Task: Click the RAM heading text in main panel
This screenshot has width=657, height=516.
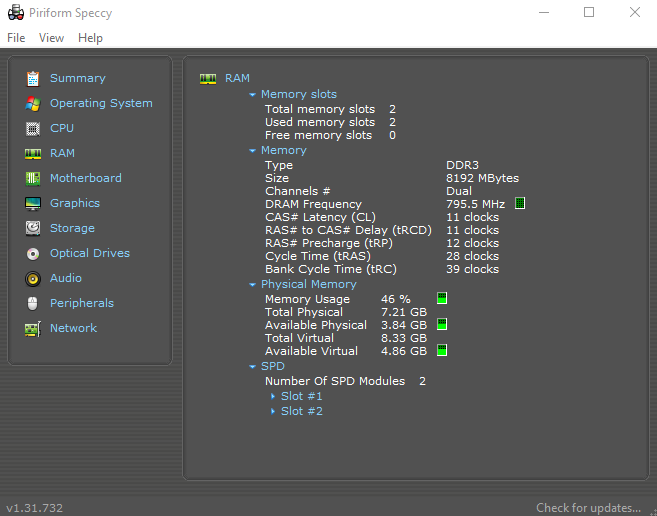Action: [x=237, y=78]
